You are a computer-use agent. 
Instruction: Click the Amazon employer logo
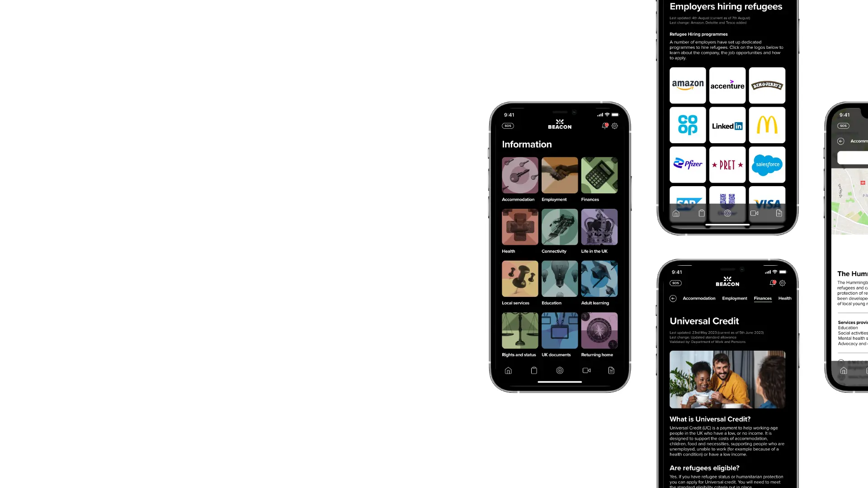687,85
